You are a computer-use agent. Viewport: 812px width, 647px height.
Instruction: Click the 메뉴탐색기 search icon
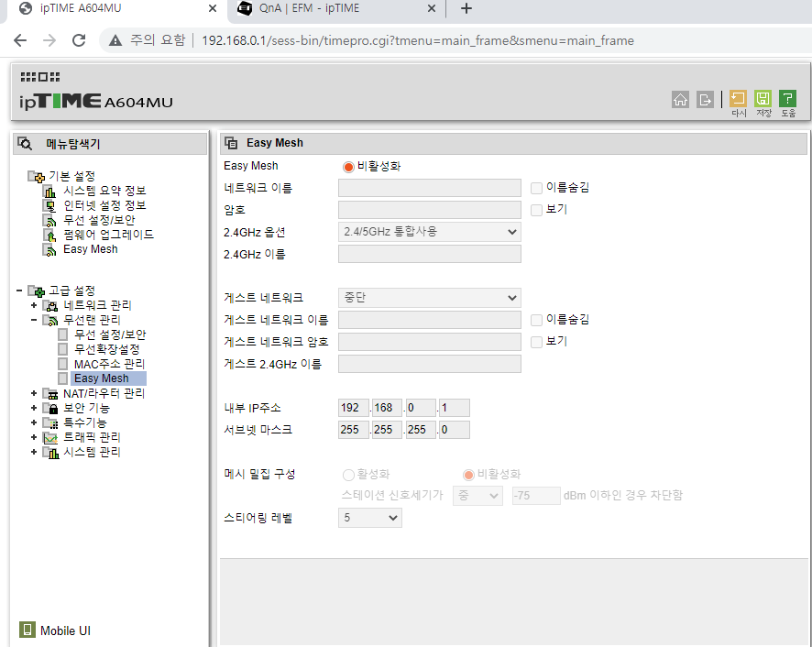coord(25,144)
